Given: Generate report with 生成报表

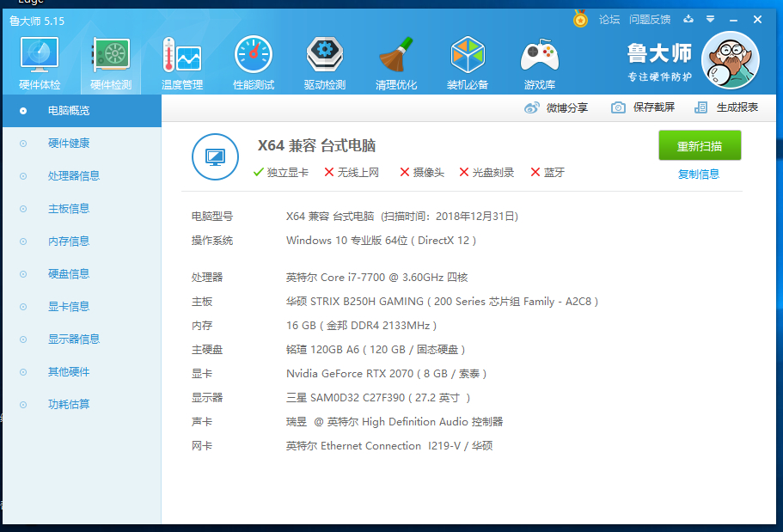Looking at the screenshot, I should pyautogui.click(x=726, y=107).
